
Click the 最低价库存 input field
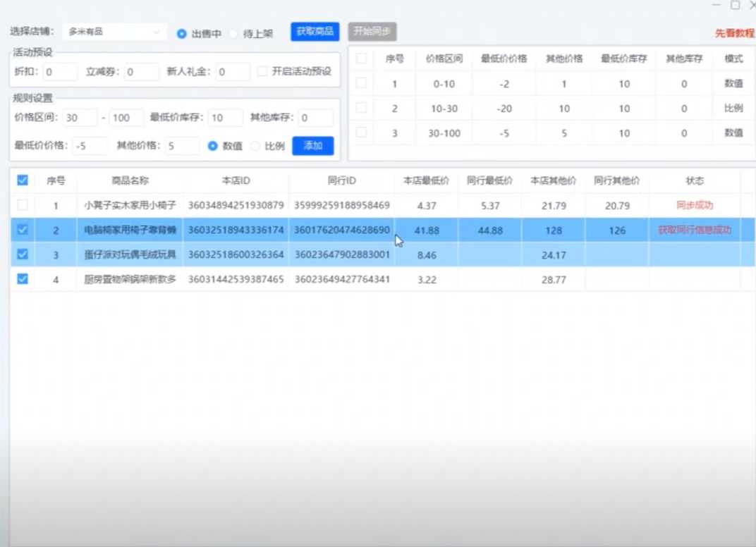click(226, 118)
